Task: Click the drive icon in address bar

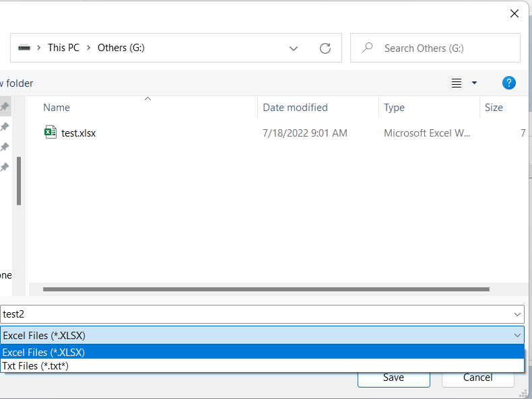Action: point(25,48)
